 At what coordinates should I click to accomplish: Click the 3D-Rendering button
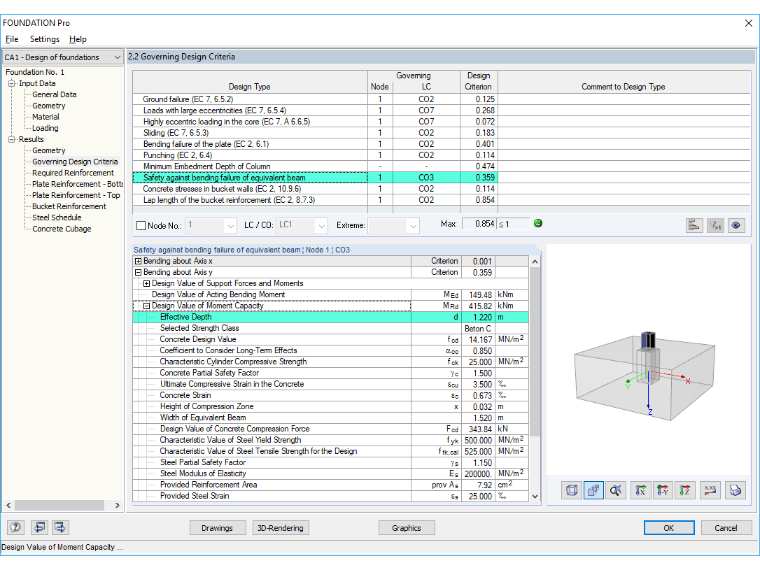click(x=280, y=528)
